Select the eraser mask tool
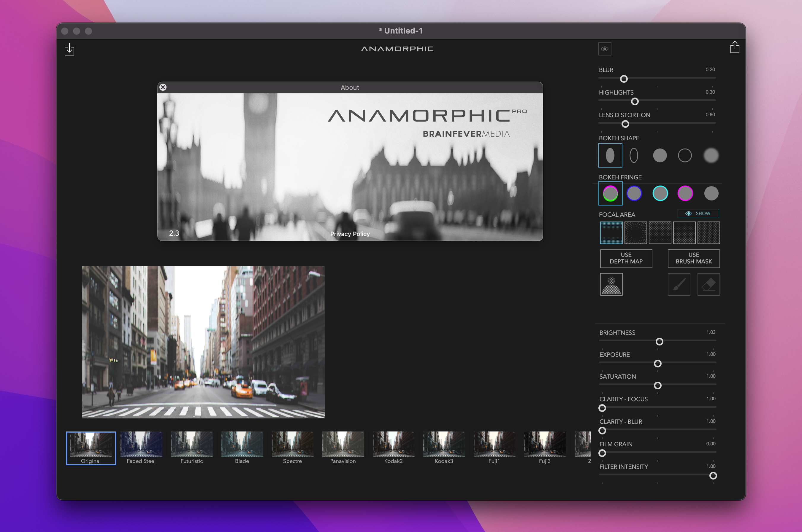802x532 pixels. coord(708,284)
